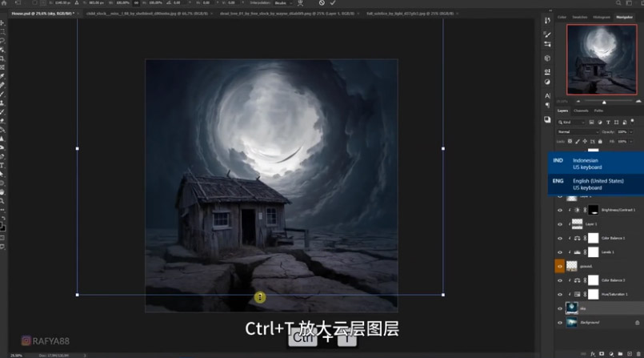This screenshot has height=358, width=644.
Task: Hide the Background layer
Action: point(560,322)
